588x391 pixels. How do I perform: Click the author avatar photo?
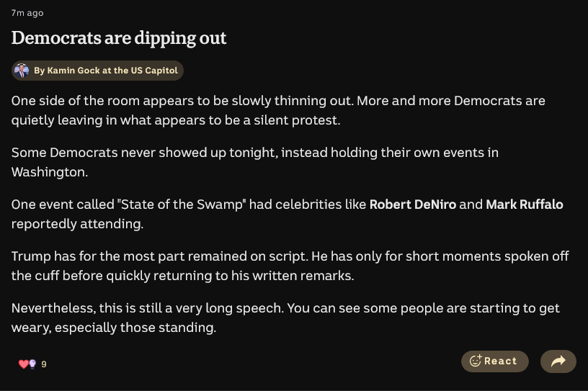[22, 71]
